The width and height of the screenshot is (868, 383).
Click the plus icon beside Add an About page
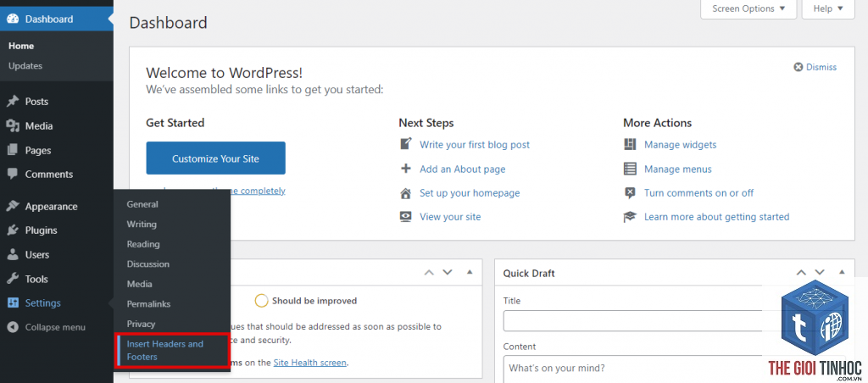pyautogui.click(x=406, y=169)
